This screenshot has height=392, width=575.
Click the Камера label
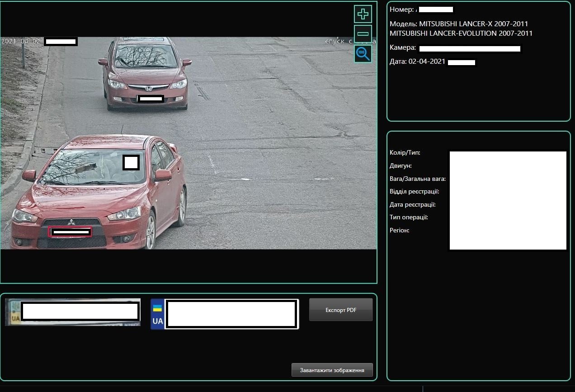[x=402, y=47]
